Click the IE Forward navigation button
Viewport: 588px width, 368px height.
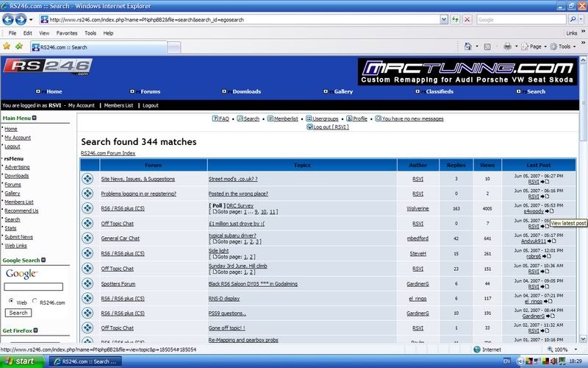21,19
